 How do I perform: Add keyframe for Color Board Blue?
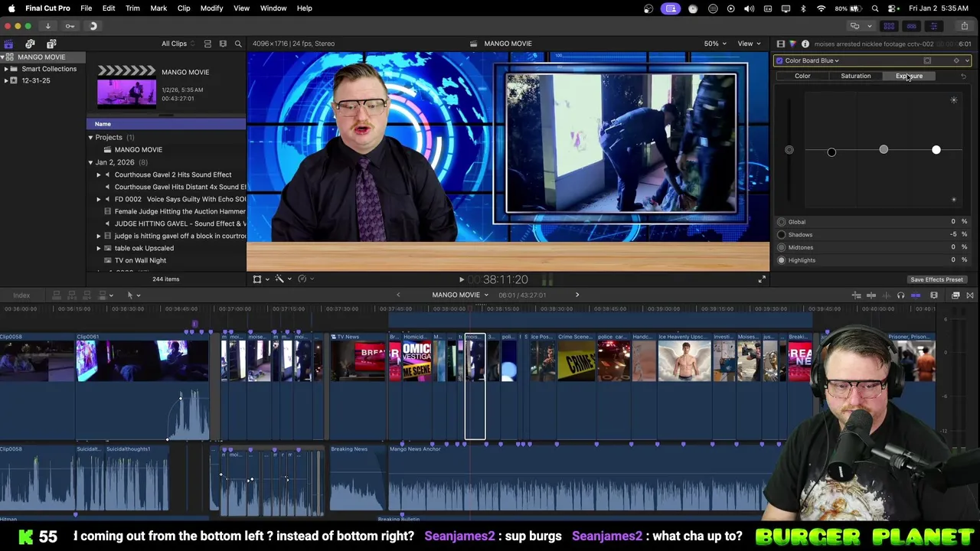(955, 60)
